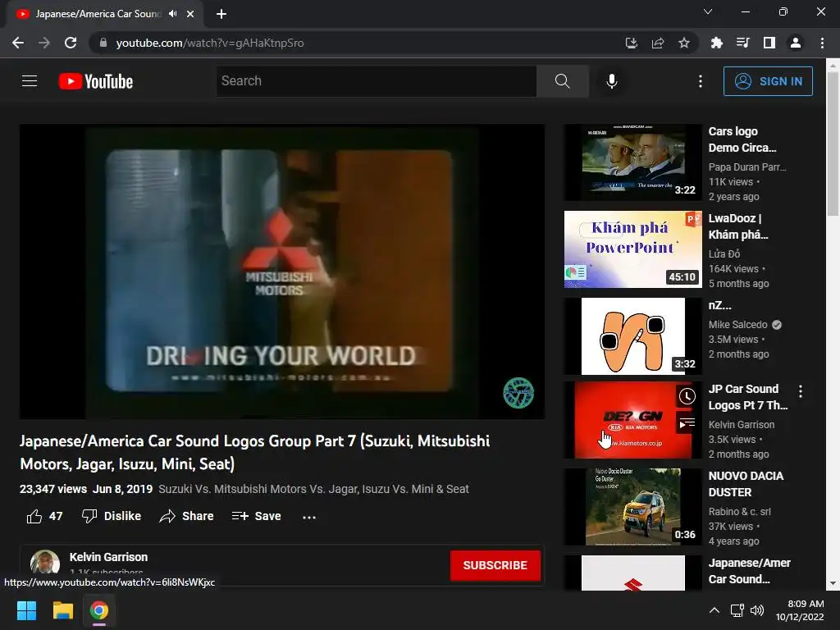Click Lửa Đỏ channel name

point(724,253)
